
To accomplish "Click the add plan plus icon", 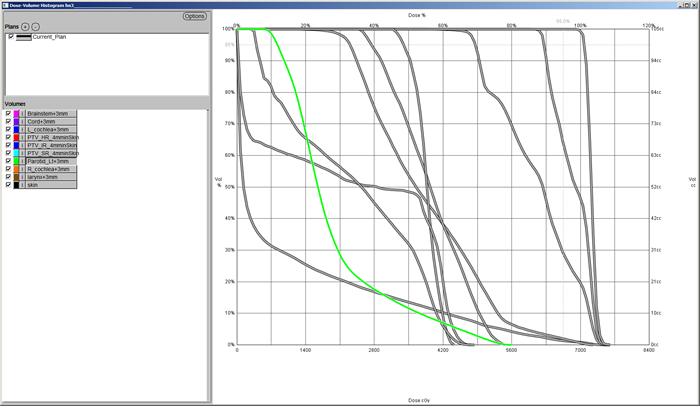I will (x=27, y=26).
